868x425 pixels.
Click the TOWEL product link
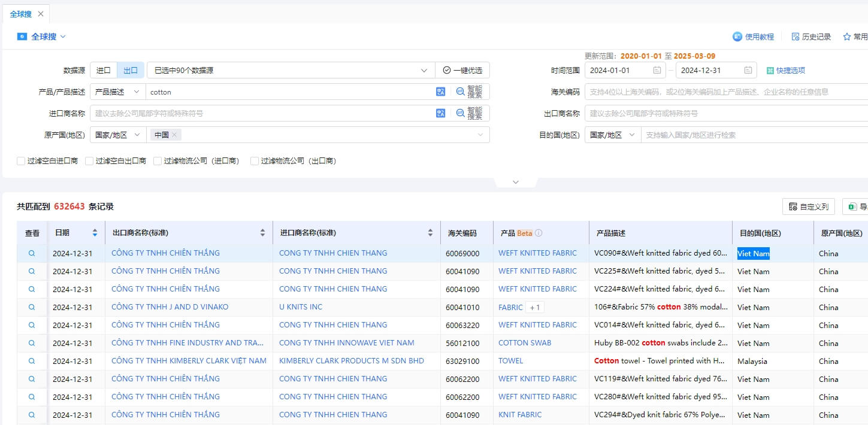pyautogui.click(x=511, y=361)
